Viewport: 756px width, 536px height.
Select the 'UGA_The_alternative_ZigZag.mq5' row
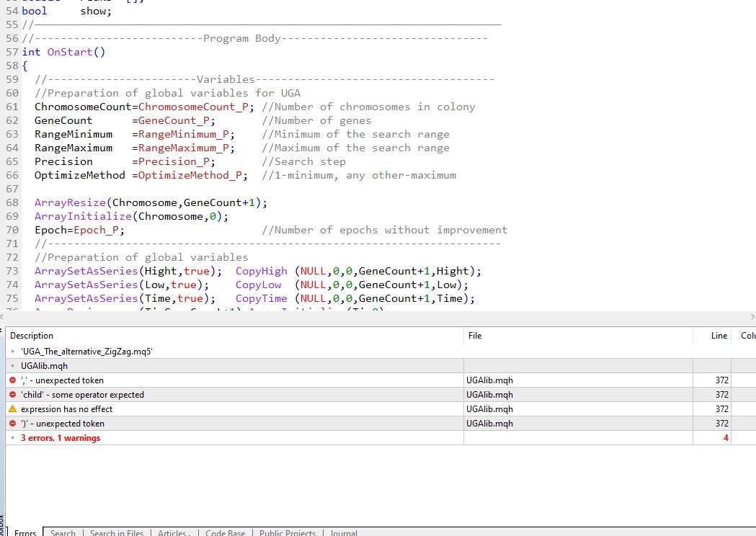tap(381, 352)
